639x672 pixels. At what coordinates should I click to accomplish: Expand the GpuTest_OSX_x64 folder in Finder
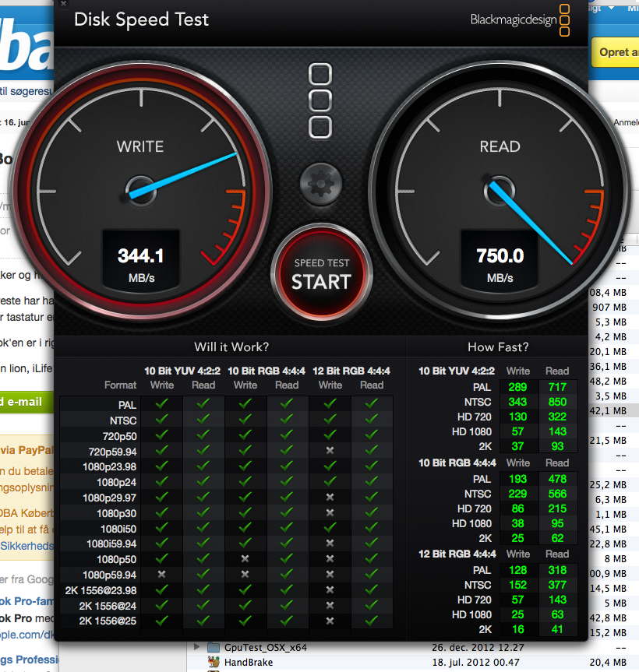tap(197, 647)
